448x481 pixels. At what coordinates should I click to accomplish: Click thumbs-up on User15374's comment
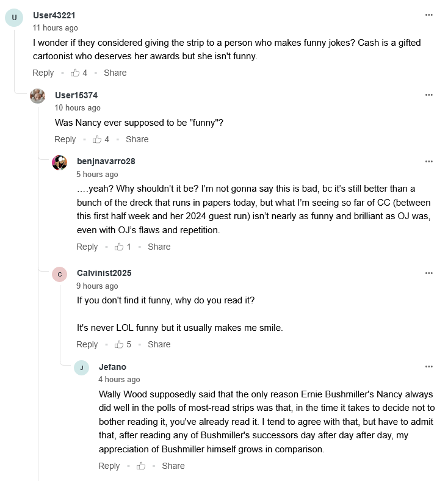point(97,139)
